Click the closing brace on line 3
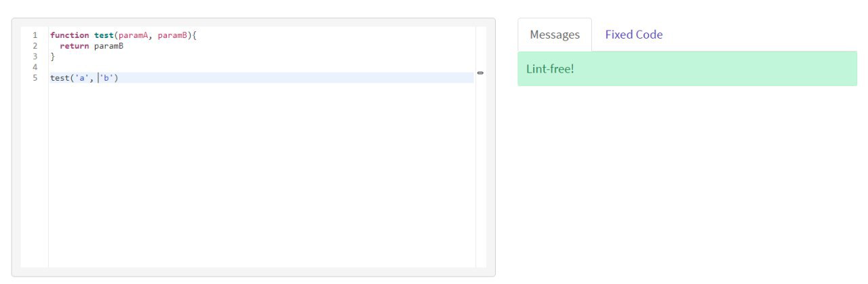 click(52, 57)
